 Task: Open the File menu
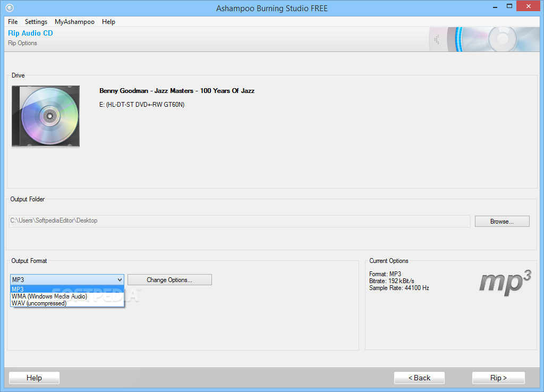(x=13, y=21)
